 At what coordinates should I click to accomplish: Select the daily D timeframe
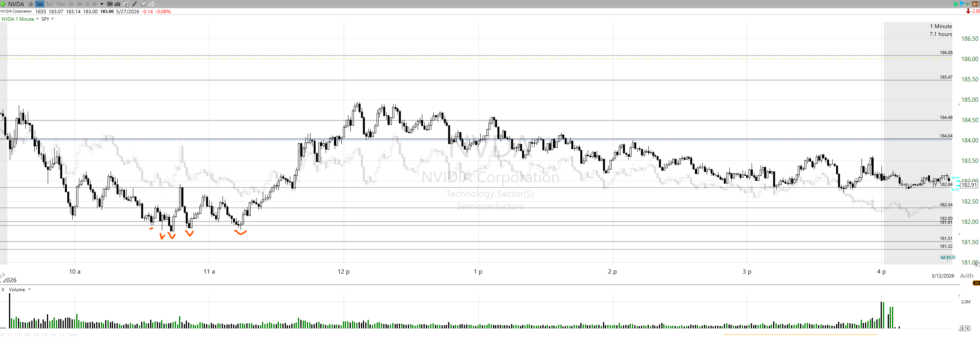pos(87,4)
